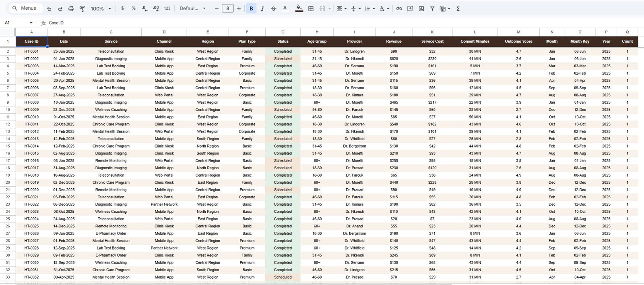
Task: Undo the last action
Action: (49, 8)
